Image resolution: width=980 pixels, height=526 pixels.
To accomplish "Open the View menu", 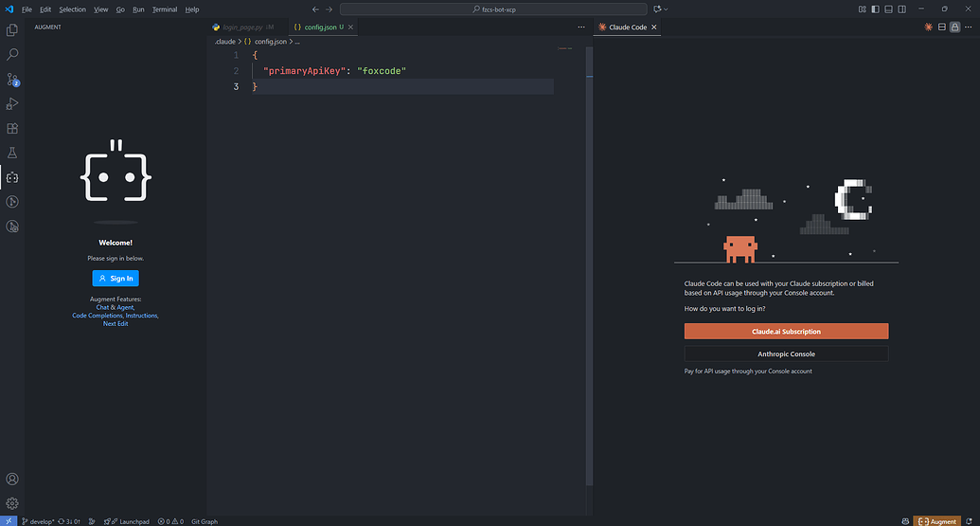I will point(100,9).
